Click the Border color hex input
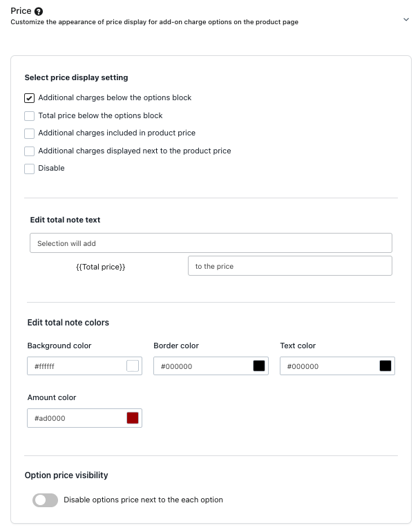Viewport: 420px width, 530px height. click(x=202, y=366)
